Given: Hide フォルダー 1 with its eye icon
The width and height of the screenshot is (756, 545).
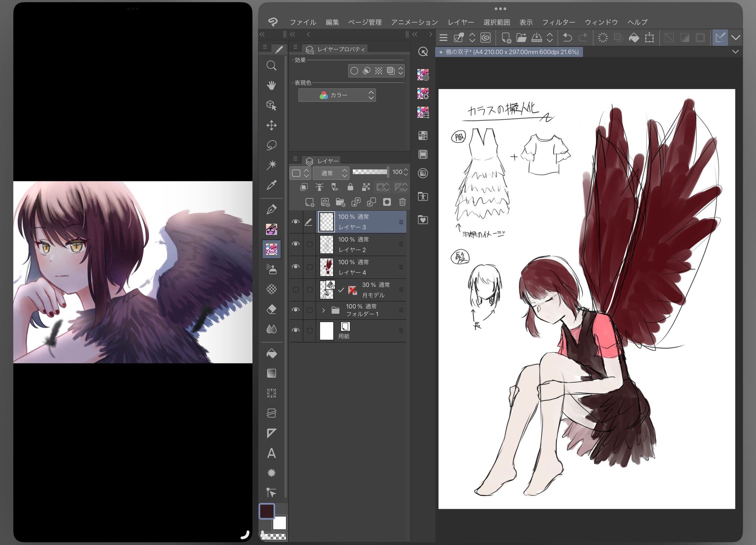Looking at the screenshot, I should point(295,310).
